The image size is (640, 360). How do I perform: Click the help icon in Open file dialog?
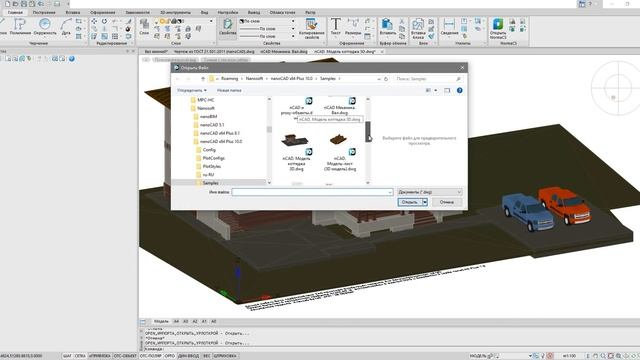460,90
